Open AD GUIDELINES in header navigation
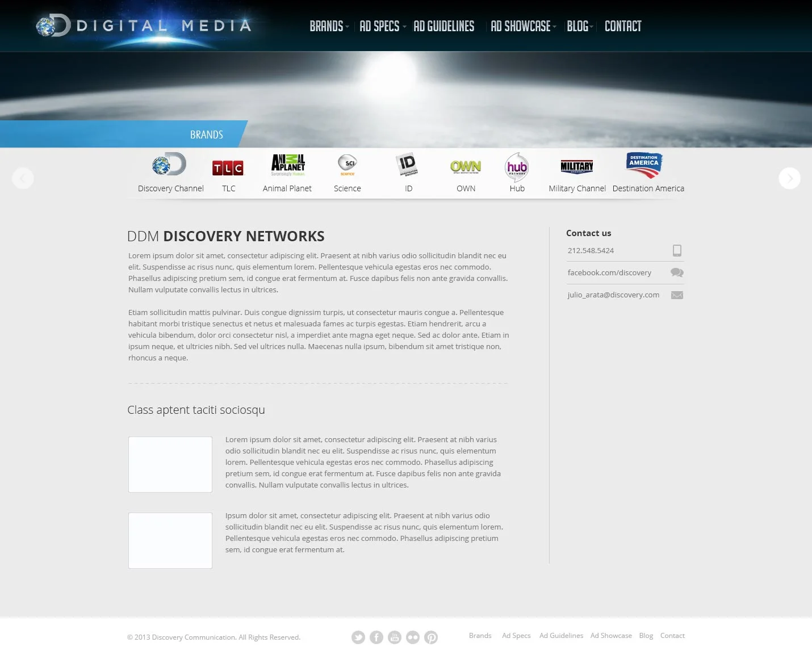 point(443,26)
